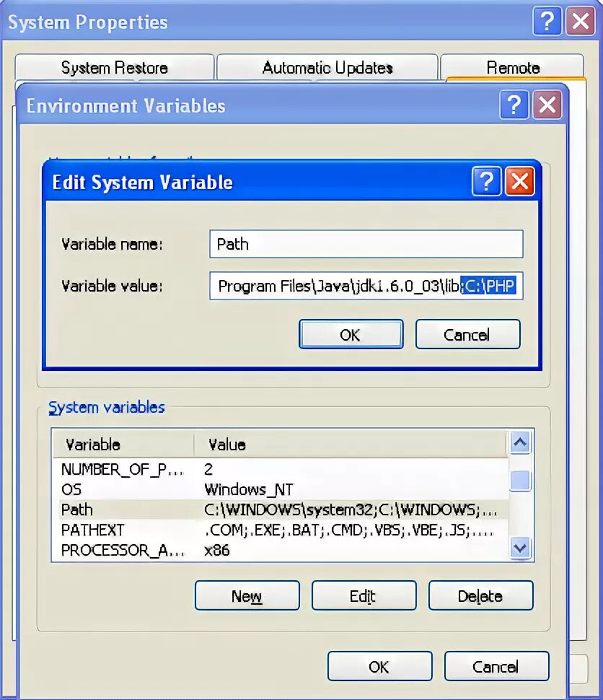Click the Help icon on Edit System Variable dialog
This screenshot has width=603, height=700.
(486, 182)
